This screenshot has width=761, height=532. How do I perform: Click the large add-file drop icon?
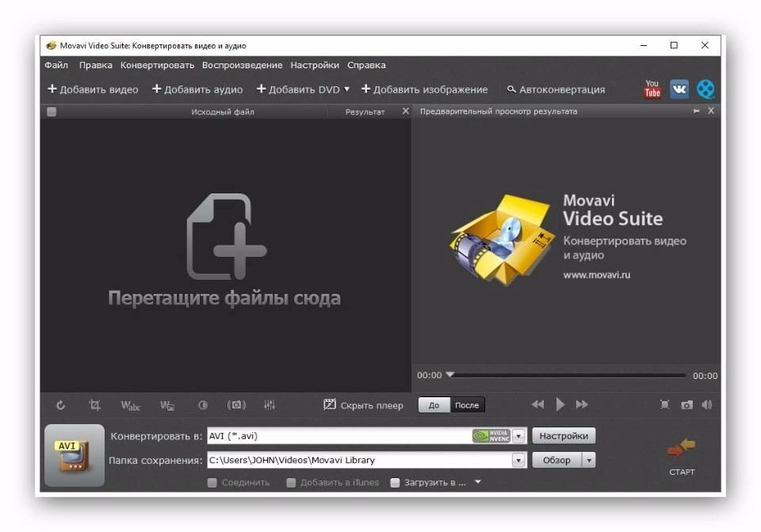point(227,236)
